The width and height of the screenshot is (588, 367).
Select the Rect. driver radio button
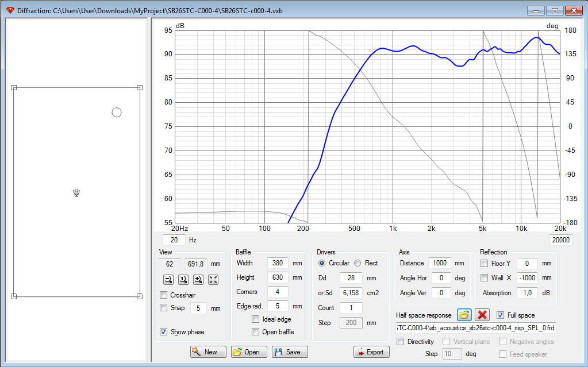pyautogui.click(x=358, y=263)
